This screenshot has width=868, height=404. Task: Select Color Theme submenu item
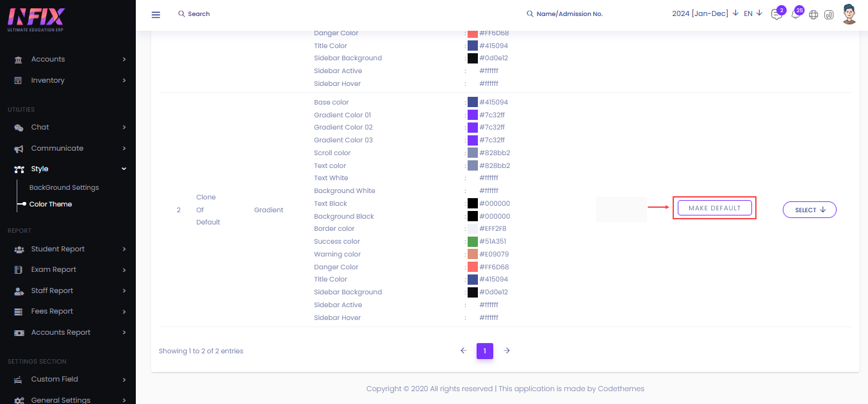(x=51, y=204)
